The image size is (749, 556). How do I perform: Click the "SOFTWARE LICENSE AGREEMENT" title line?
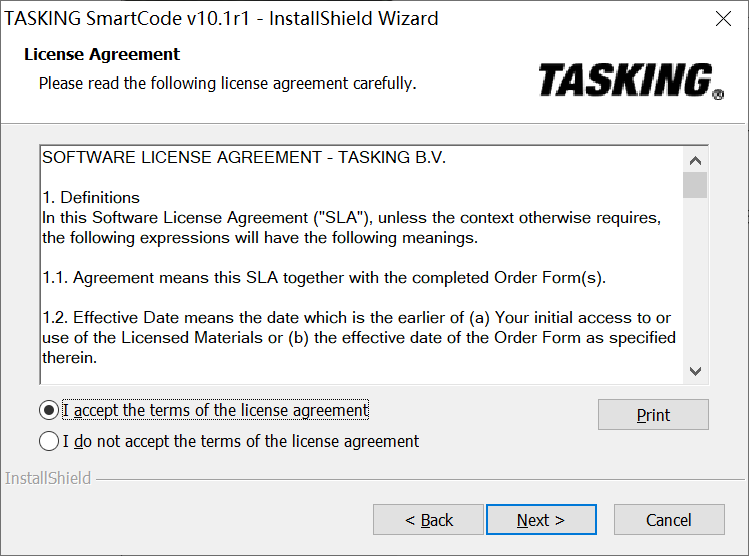pos(244,157)
